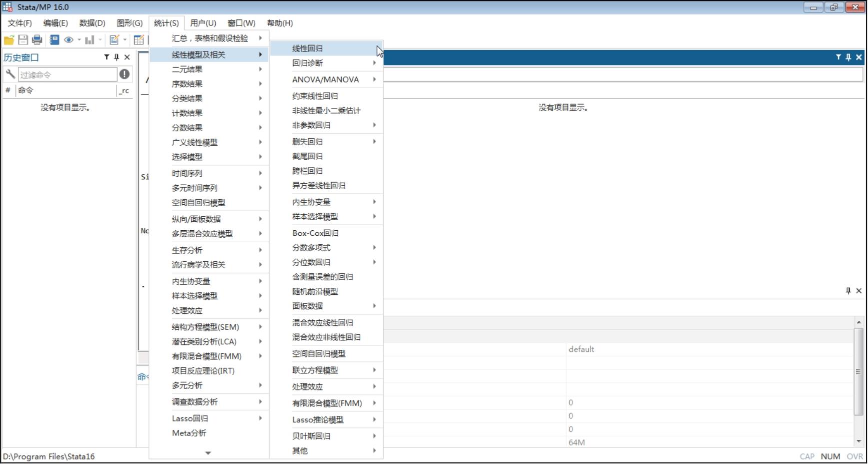
Task: Click the Print toolbar icon
Action: 37,40
